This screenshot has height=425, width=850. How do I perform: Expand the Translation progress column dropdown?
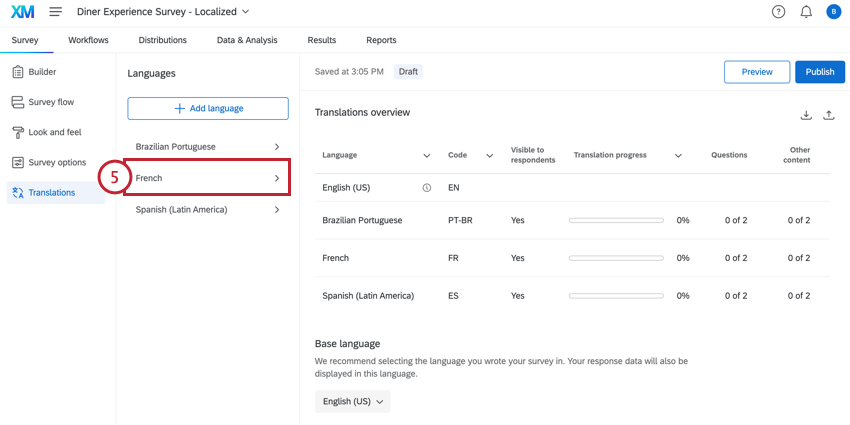coord(678,156)
